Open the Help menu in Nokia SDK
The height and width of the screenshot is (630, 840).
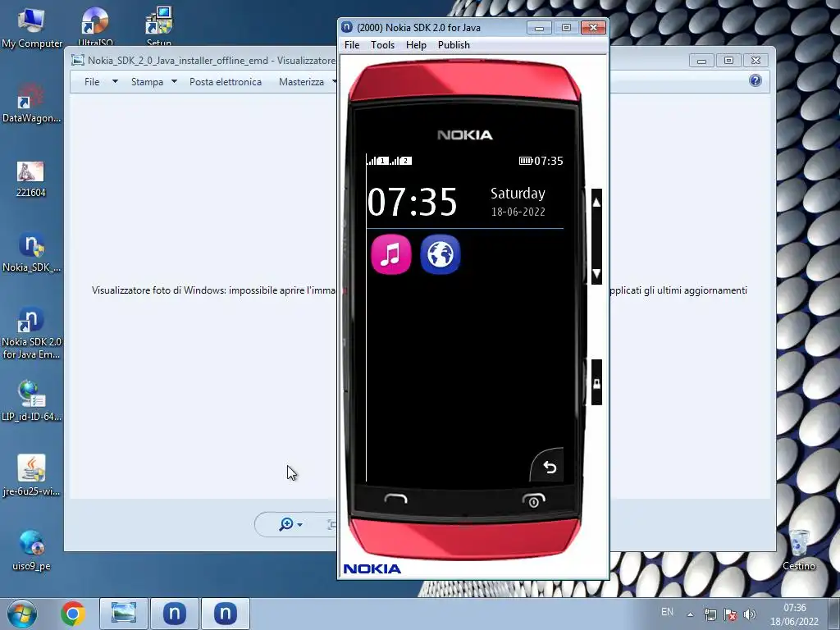[x=416, y=45]
